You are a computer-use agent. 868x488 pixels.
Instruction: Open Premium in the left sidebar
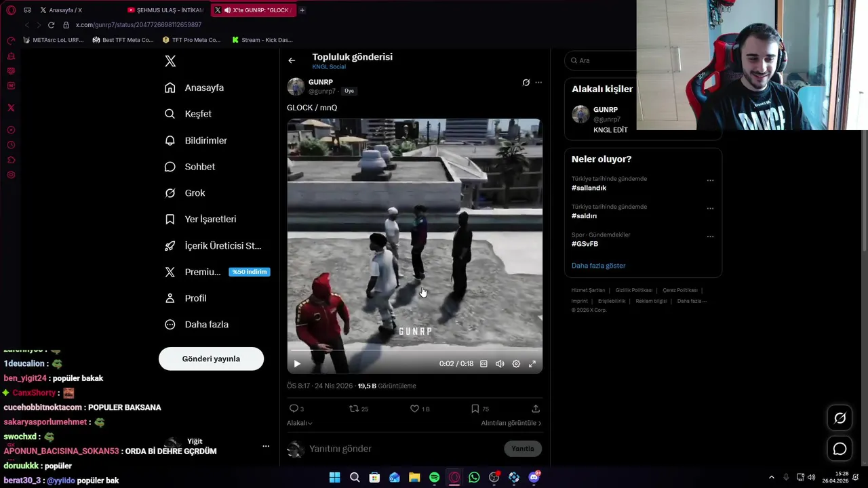point(218,272)
